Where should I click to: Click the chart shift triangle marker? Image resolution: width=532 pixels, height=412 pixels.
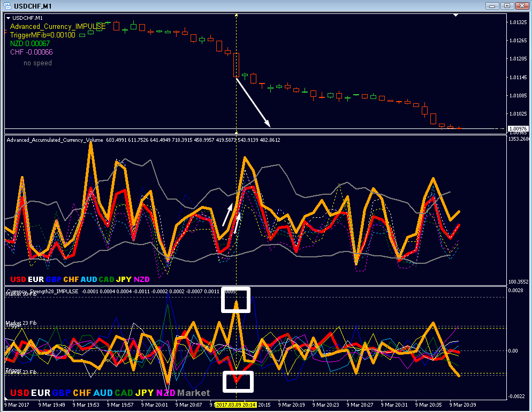455,16
